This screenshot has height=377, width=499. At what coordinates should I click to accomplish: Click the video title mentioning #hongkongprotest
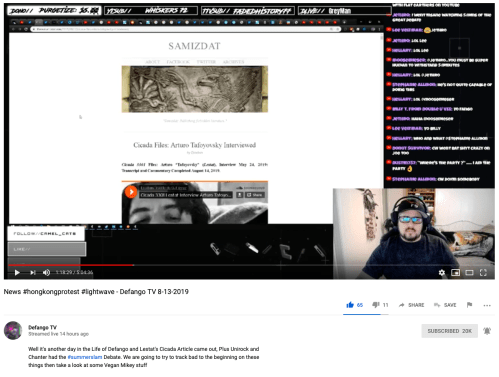coord(96,292)
